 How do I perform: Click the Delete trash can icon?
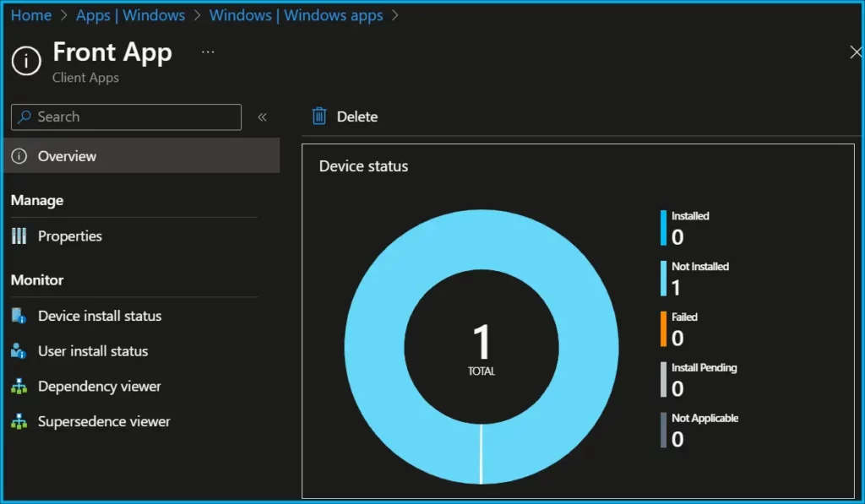pyautogui.click(x=319, y=117)
